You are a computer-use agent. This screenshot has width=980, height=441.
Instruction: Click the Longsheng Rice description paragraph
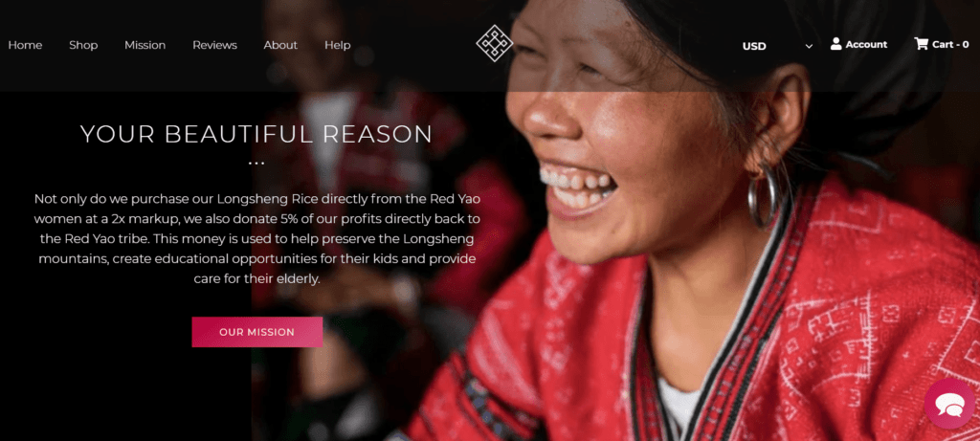(256, 238)
